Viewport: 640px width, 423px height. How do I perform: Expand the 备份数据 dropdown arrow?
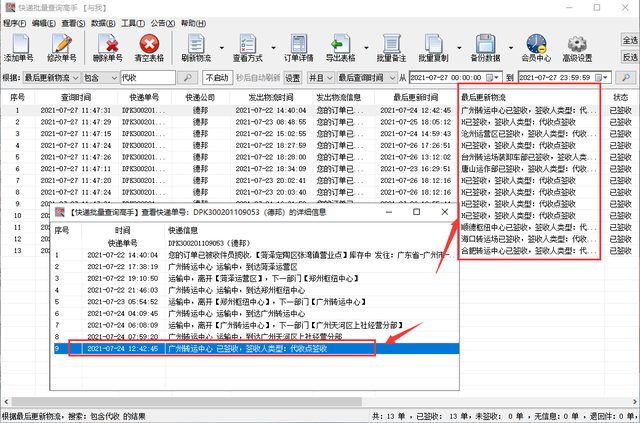coord(511,48)
